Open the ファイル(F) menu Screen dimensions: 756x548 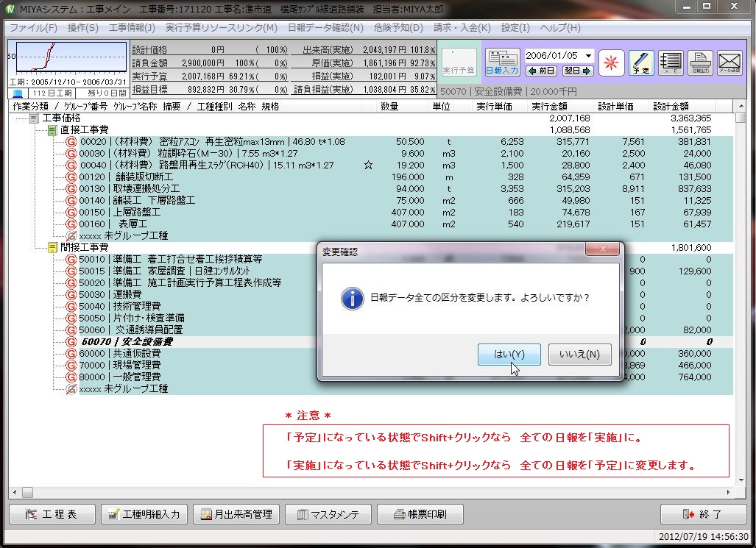(33, 27)
